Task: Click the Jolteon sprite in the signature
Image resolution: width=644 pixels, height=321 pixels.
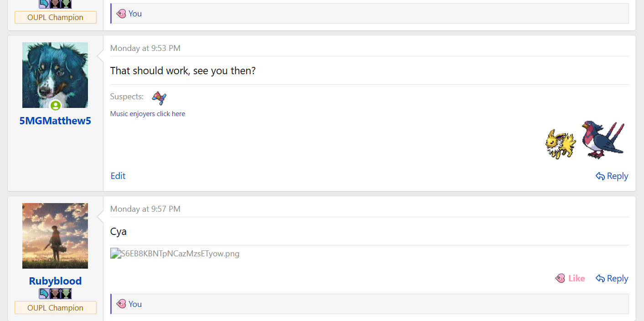Action: coord(560,144)
